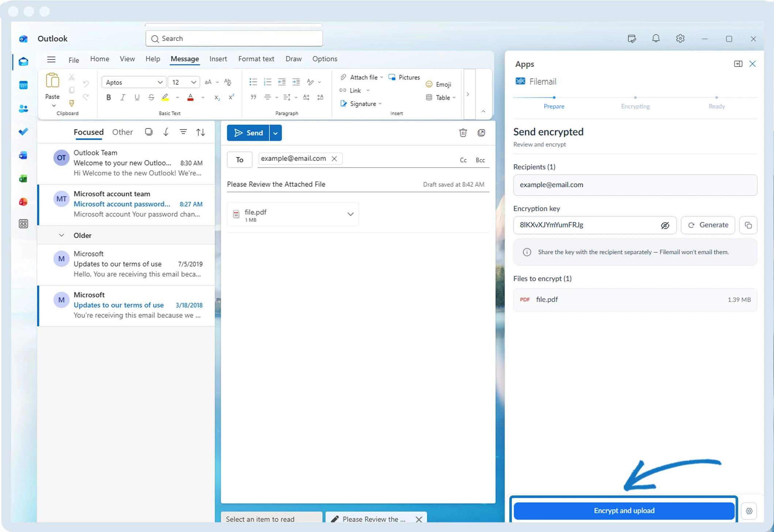Toggle encryption key visibility eye

tap(665, 225)
